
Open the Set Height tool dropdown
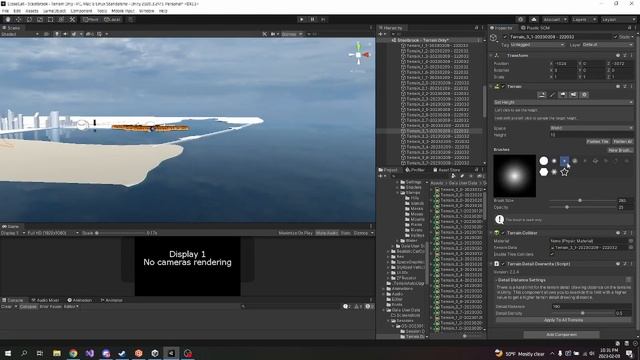(563, 102)
